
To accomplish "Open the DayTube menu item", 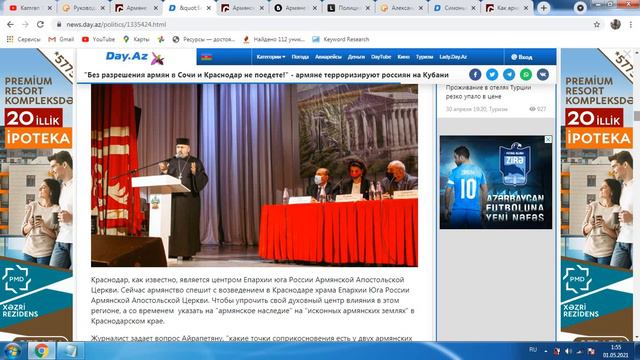I will [381, 57].
